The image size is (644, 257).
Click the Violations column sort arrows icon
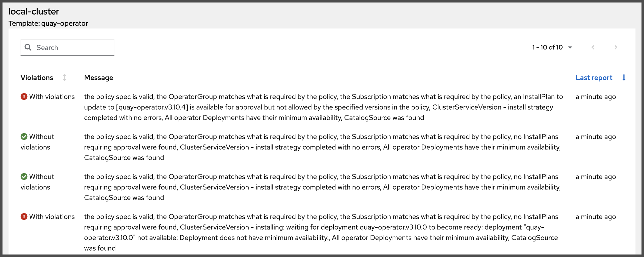(x=65, y=78)
